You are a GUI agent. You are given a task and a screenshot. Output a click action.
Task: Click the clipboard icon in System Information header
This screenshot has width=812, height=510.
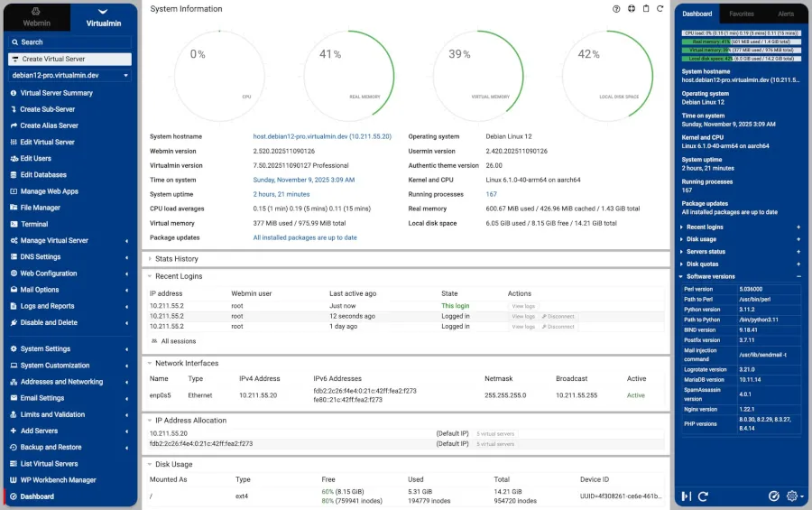(x=646, y=9)
